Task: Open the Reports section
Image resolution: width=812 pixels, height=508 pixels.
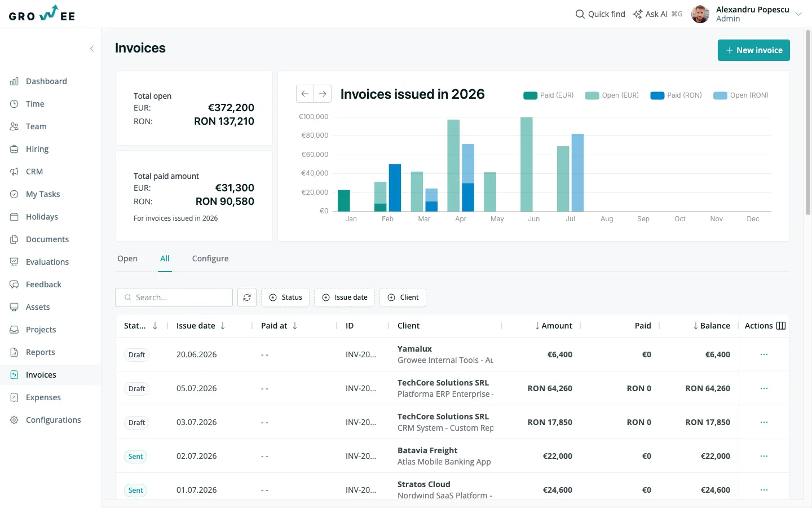Action: pos(40,352)
